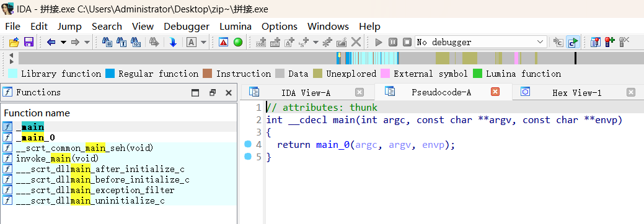The height and width of the screenshot is (224, 644).
Task: Switch to IDA View-A tab
Action: (x=306, y=92)
